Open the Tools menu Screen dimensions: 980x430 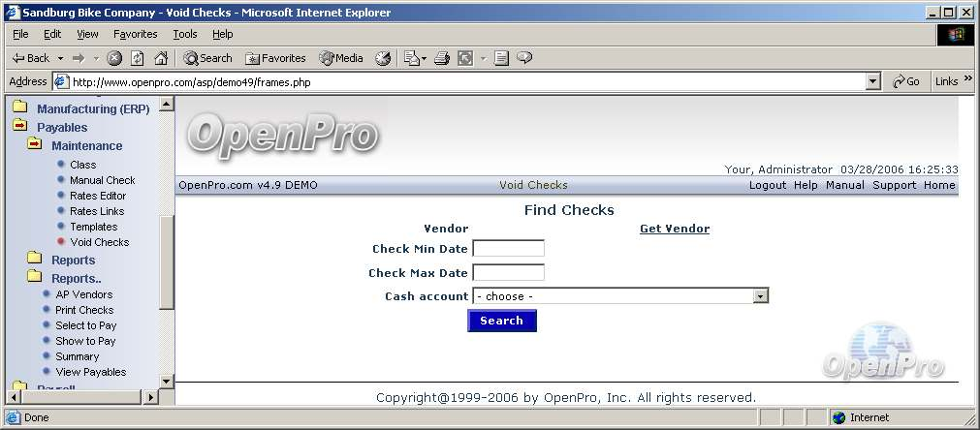[184, 34]
